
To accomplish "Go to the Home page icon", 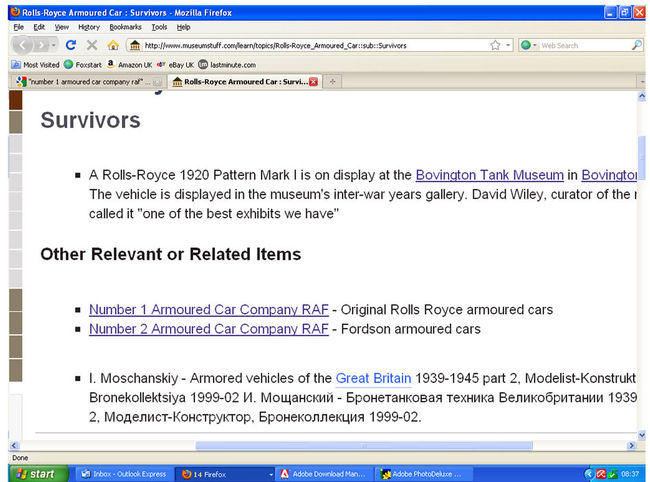I will 113,45.
